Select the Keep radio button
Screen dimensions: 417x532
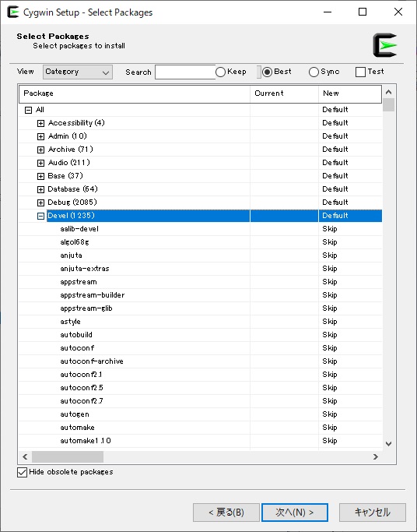220,72
